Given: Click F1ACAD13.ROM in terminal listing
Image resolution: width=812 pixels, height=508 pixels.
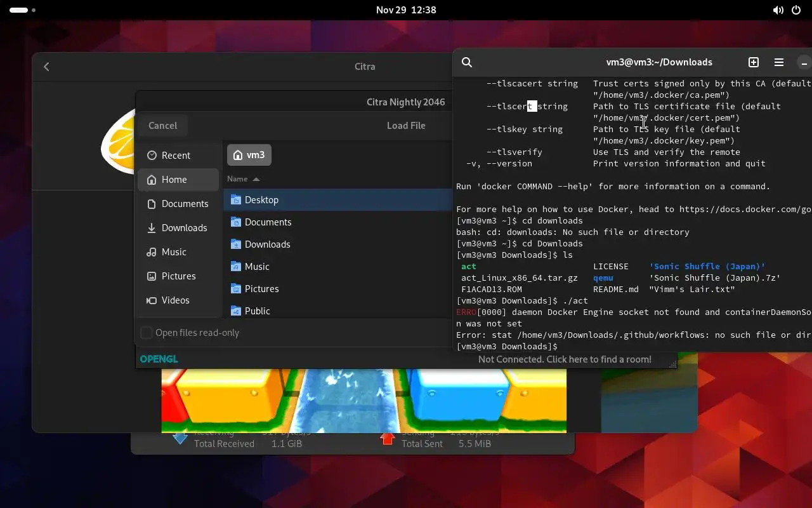Looking at the screenshot, I should tap(492, 290).
